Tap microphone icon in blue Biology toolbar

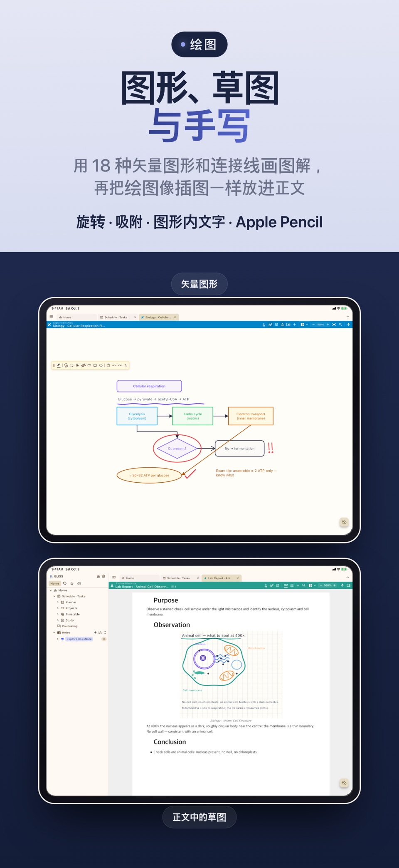click(348, 325)
